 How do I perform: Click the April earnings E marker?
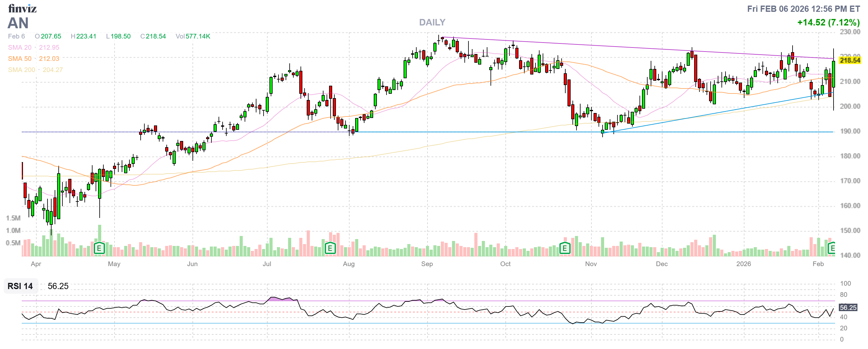click(x=99, y=249)
